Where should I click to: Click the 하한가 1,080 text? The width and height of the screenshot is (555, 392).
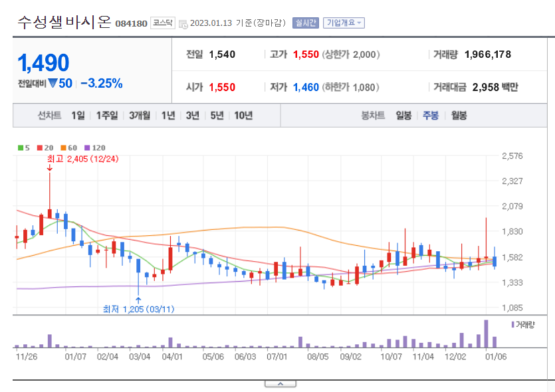pyautogui.click(x=350, y=87)
